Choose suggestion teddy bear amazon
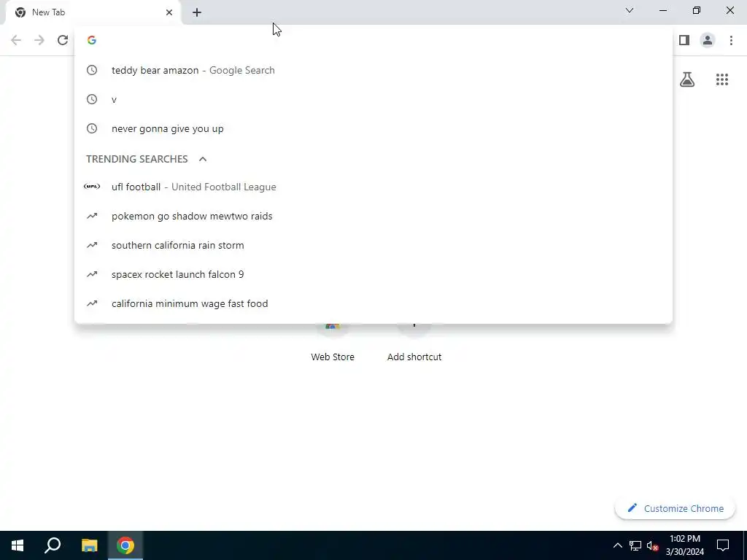Image resolution: width=747 pixels, height=560 pixels. 373,70
